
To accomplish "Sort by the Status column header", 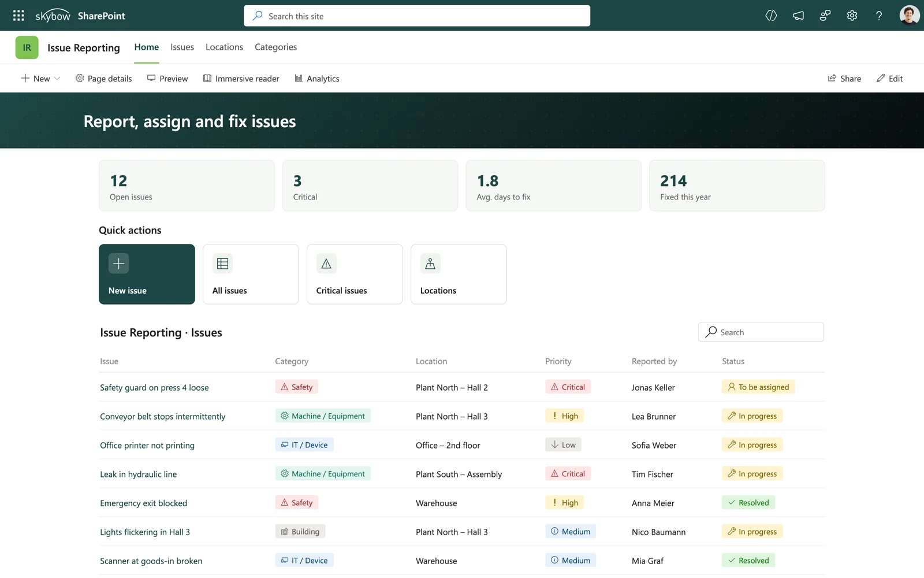I will pyautogui.click(x=733, y=361).
